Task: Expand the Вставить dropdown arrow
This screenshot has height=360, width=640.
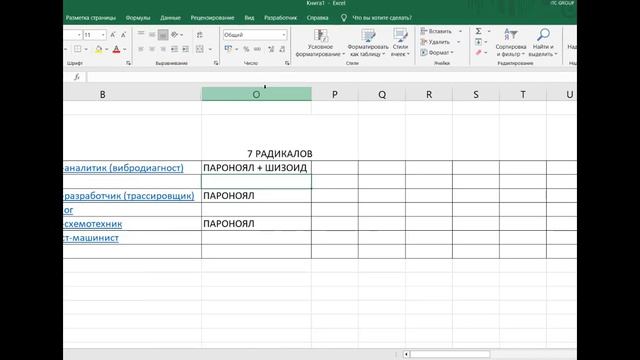Action: click(460, 31)
